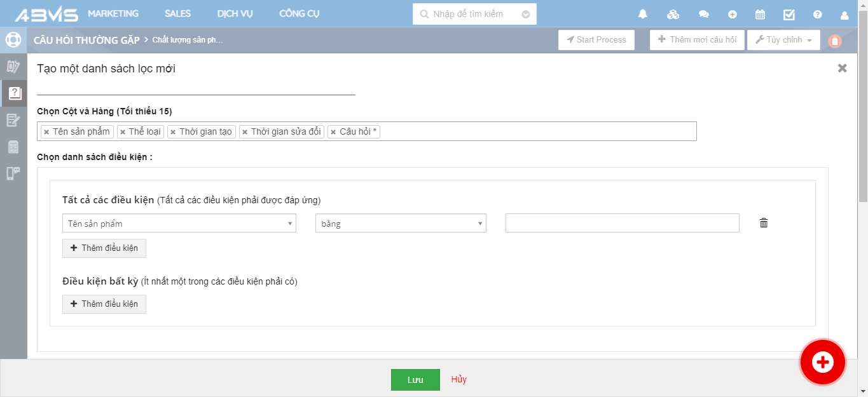Click the help question mark icon
Image resolution: width=868 pixels, height=397 pixels.
pyautogui.click(x=818, y=14)
